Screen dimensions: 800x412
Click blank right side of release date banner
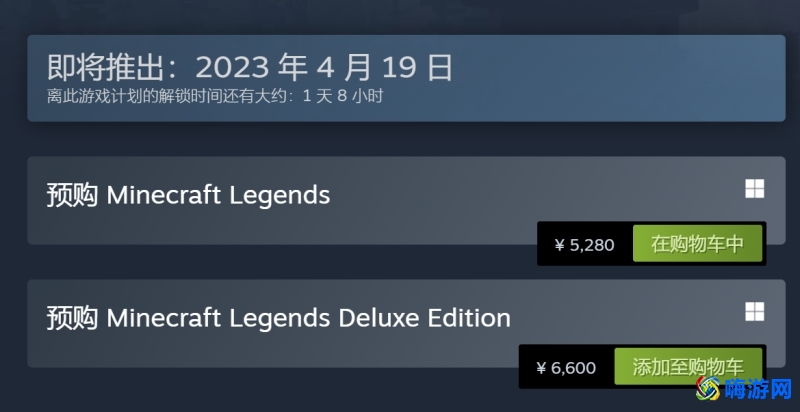[638, 78]
